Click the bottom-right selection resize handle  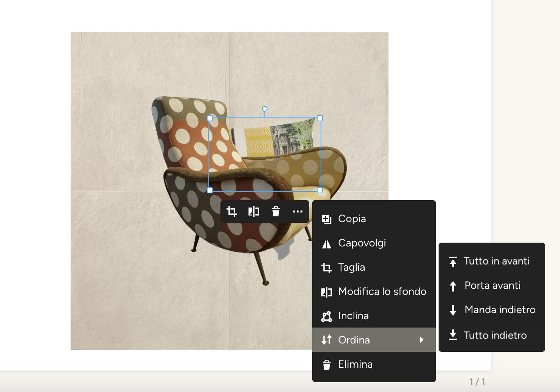tap(320, 190)
